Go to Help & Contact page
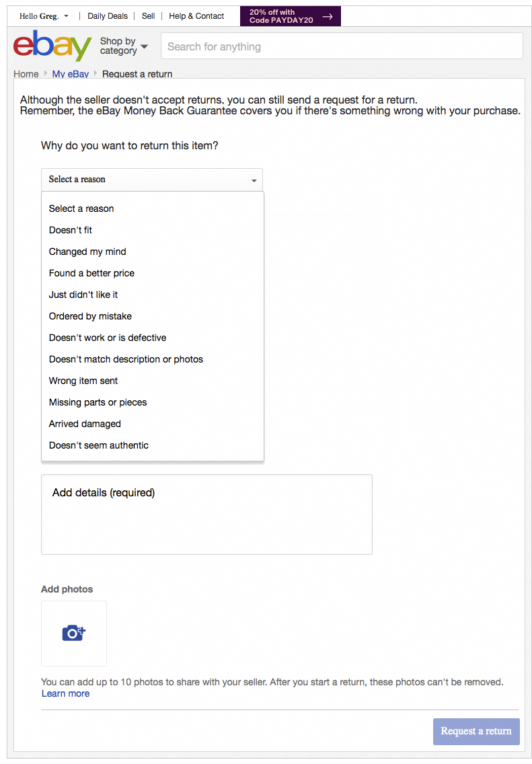The height and width of the screenshot is (764, 532). click(x=196, y=16)
